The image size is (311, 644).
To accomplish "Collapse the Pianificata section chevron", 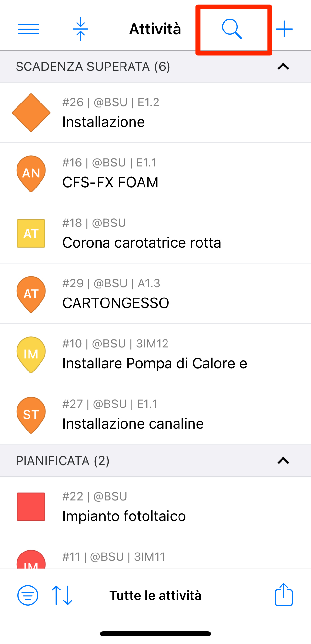I will 283,461.
